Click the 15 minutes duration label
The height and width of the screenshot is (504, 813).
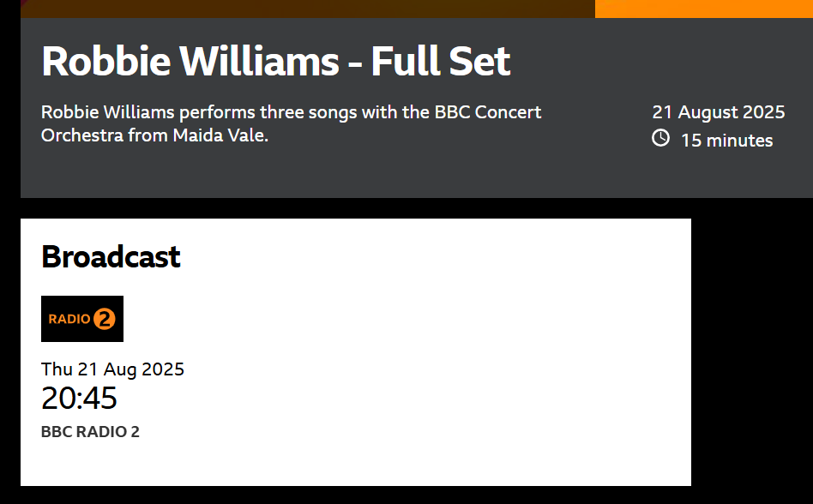click(x=726, y=141)
